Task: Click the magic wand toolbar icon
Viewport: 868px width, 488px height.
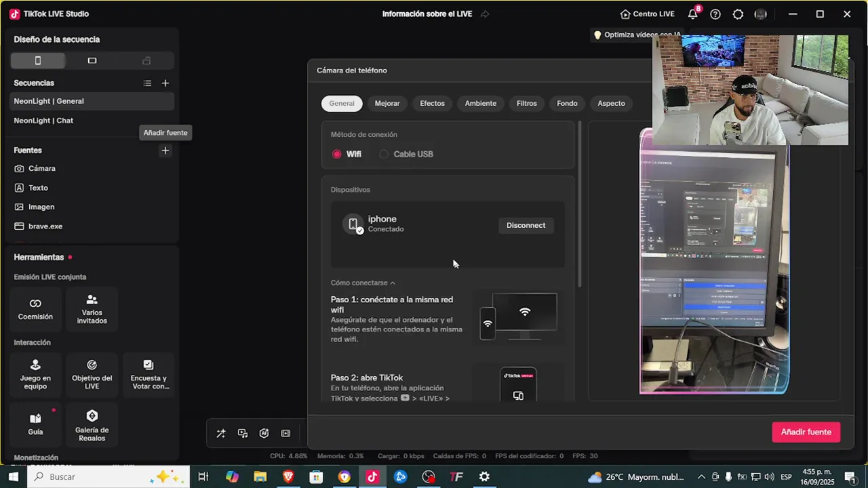Action: [221, 434]
